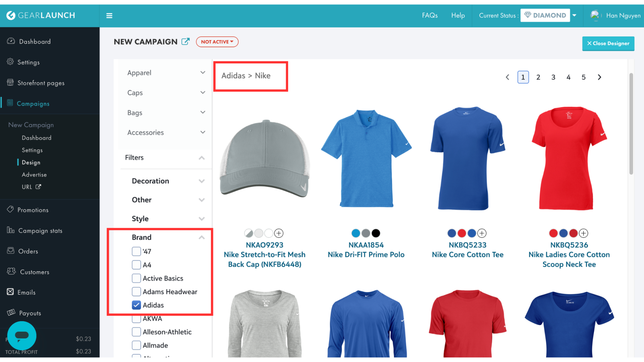This screenshot has width=644, height=362.
Task: Click the Close Designer button
Action: 608,43
